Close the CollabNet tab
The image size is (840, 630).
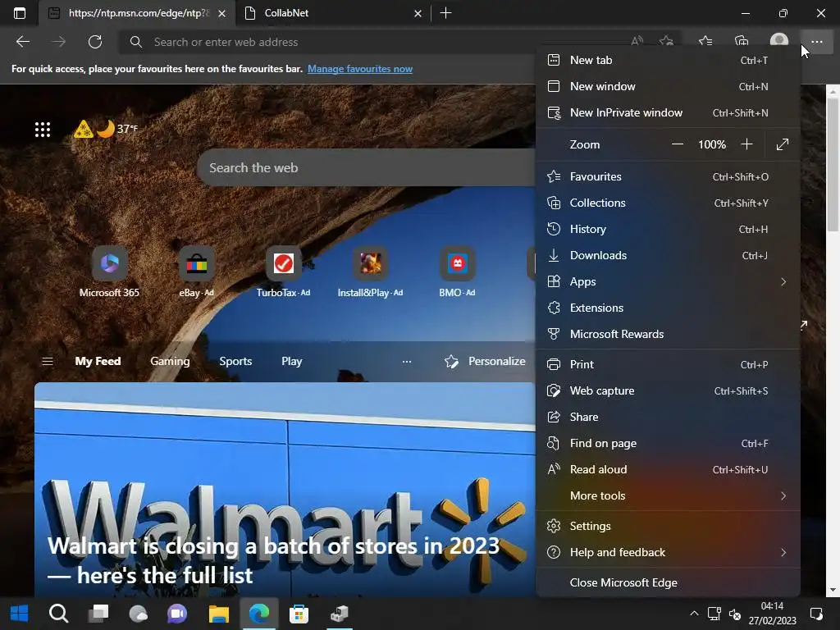coord(418,13)
